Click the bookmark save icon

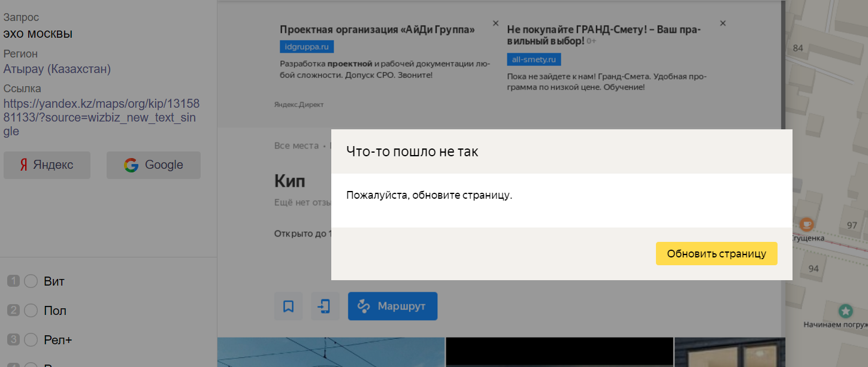click(288, 307)
